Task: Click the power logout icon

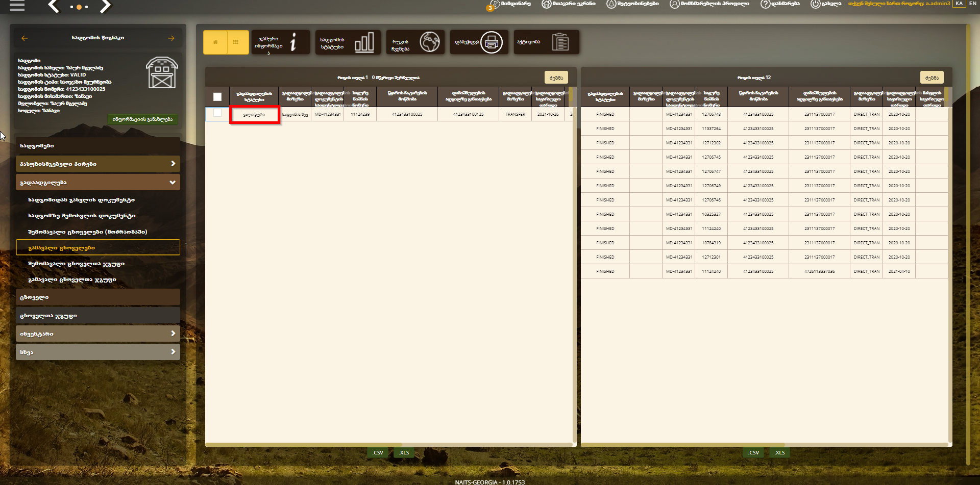Action: tap(815, 4)
